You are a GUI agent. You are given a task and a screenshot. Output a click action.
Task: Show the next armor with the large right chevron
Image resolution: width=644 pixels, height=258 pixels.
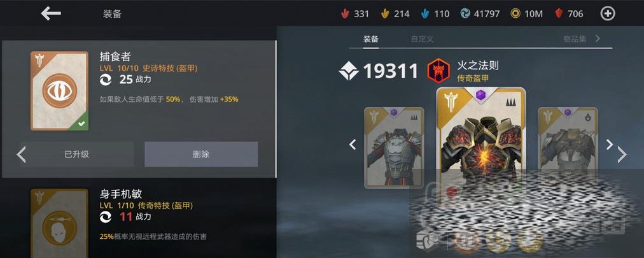coord(622,154)
